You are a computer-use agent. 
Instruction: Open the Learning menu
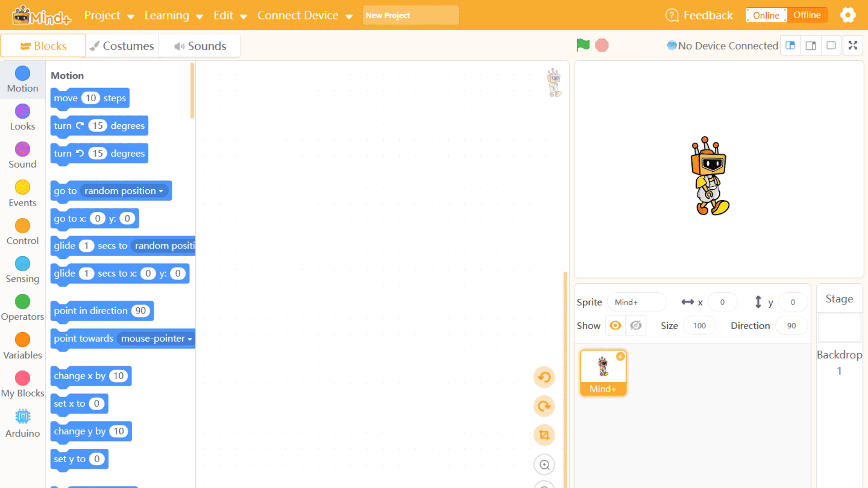pyautogui.click(x=174, y=15)
